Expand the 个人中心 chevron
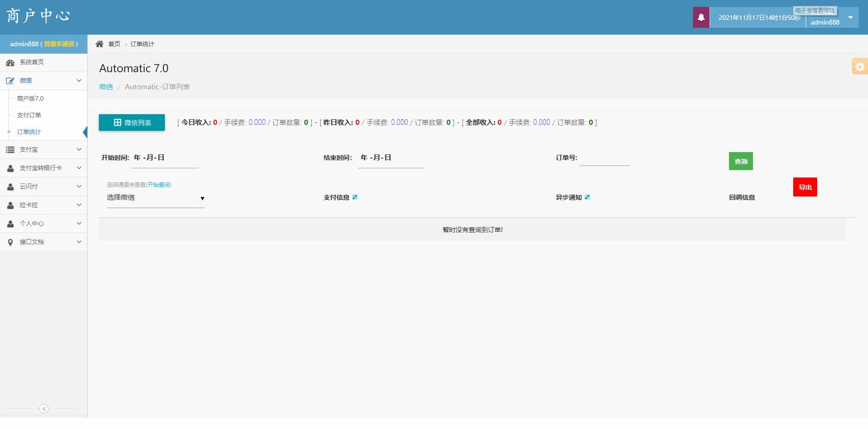Image resolution: width=868 pixels, height=429 pixels. coord(79,223)
